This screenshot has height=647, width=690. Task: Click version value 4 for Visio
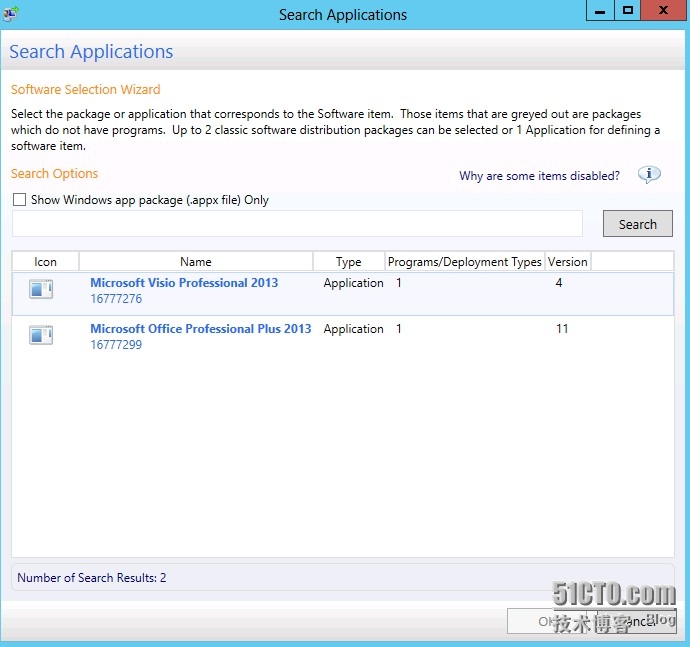559,283
